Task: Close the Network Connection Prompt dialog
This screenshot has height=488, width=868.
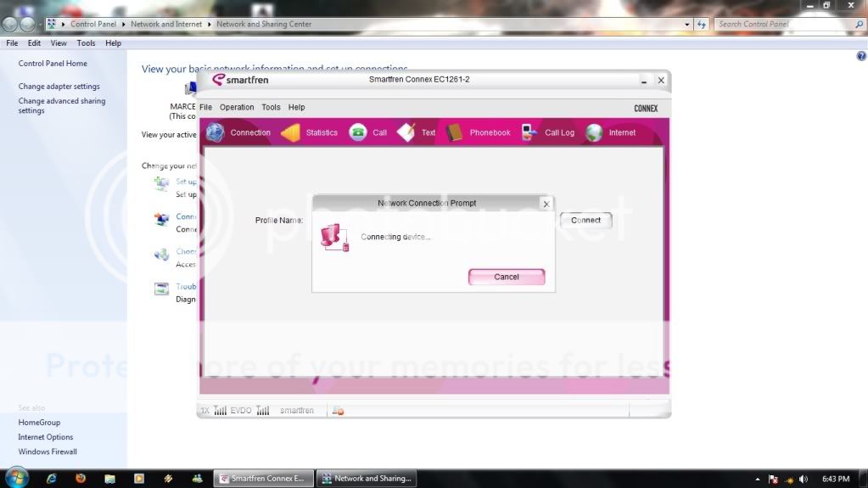Action: 546,204
